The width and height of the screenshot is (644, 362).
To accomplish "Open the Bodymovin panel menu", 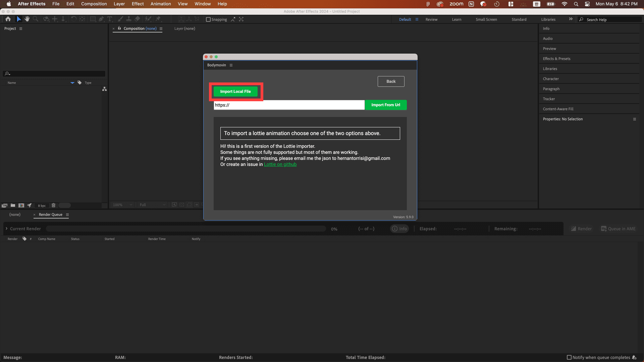I will click(x=231, y=65).
